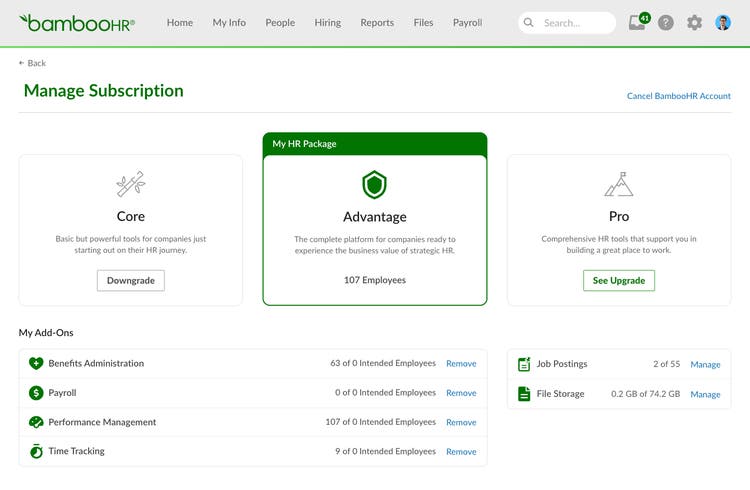Open the user profile avatar
The image size is (750, 490).
(722, 22)
